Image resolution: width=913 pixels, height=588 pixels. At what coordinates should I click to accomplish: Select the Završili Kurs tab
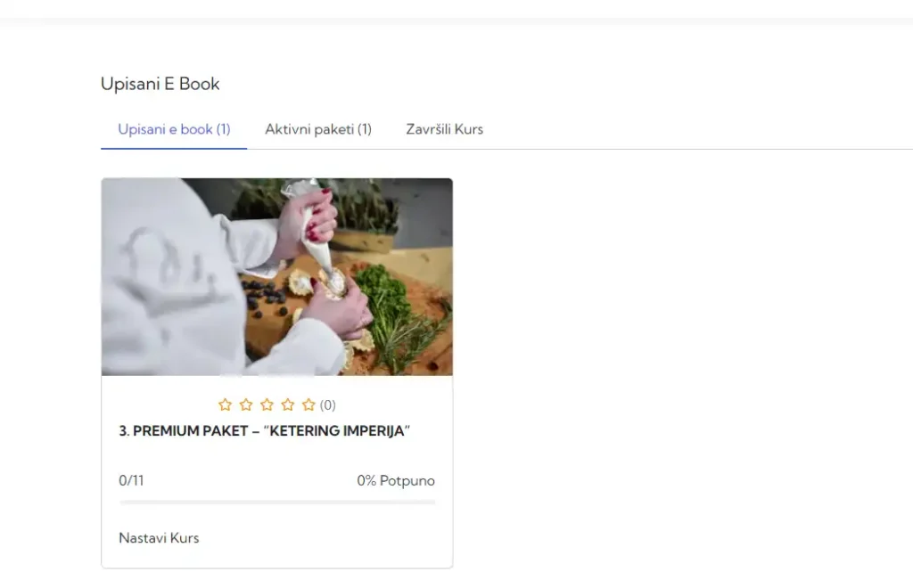(x=444, y=129)
